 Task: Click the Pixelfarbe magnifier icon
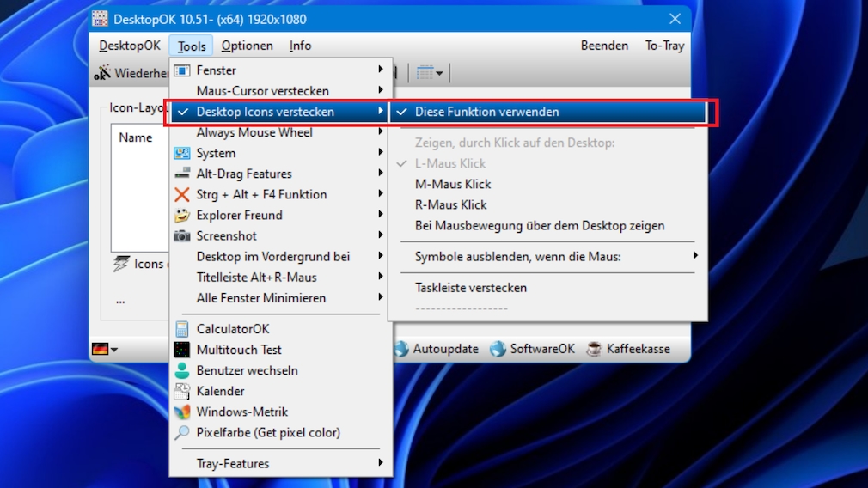click(x=181, y=433)
